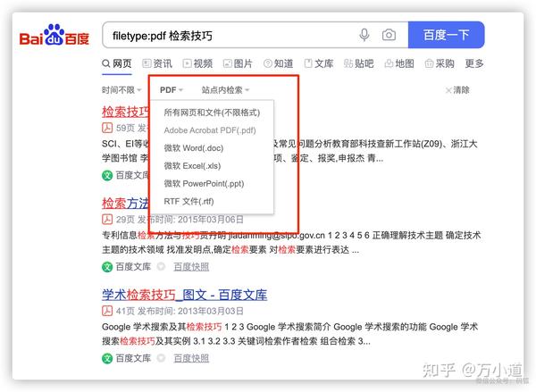Choose 微软 Word(.doc) option
This screenshot has height=392, width=536.
[x=194, y=148]
